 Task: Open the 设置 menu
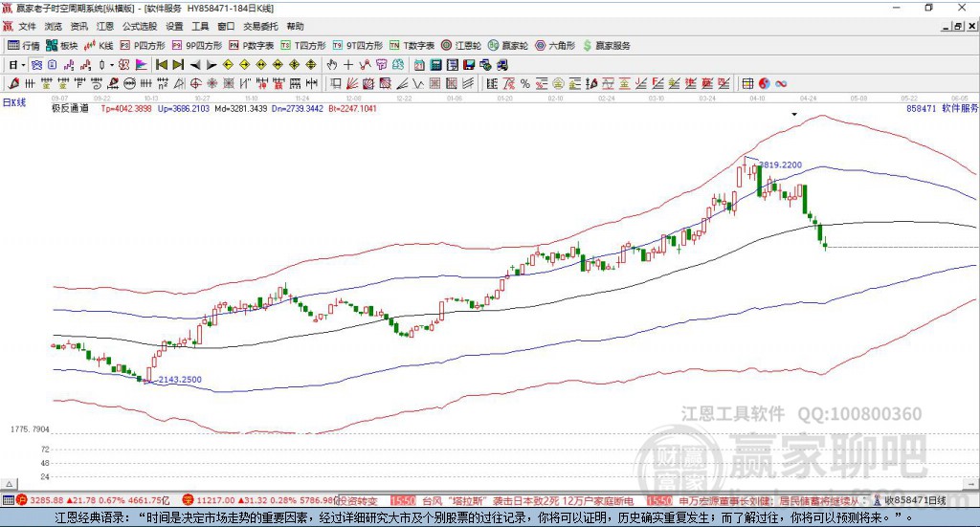tap(174, 26)
